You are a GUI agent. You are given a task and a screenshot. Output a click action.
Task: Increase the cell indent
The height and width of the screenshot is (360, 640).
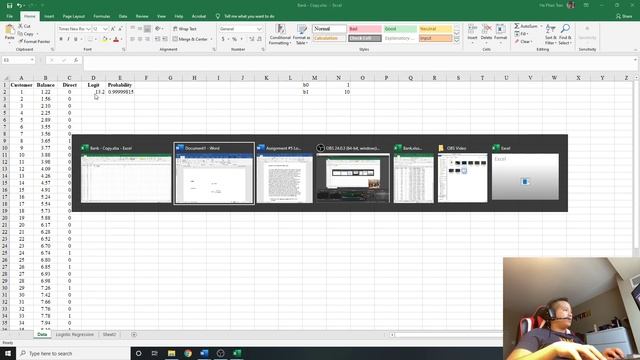pyautogui.click(x=165, y=39)
